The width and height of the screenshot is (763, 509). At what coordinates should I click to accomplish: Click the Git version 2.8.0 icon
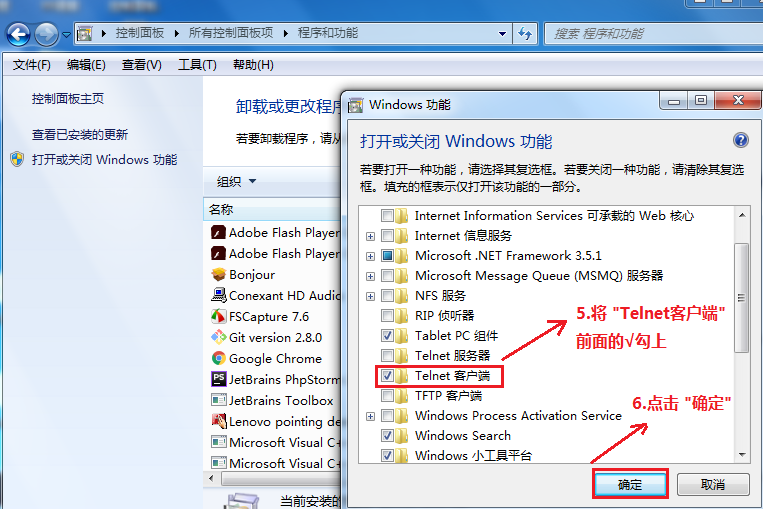[x=218, y=337]
